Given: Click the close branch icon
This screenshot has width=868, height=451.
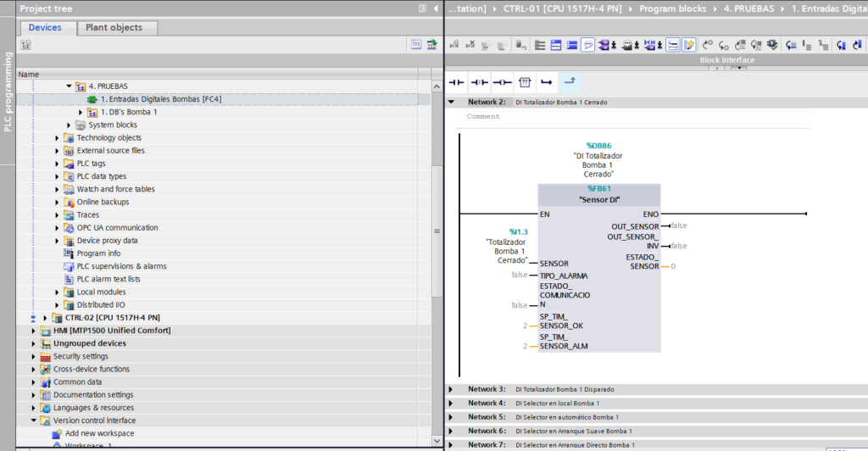Looking at the screenshot, I should (x=570, y=81).
